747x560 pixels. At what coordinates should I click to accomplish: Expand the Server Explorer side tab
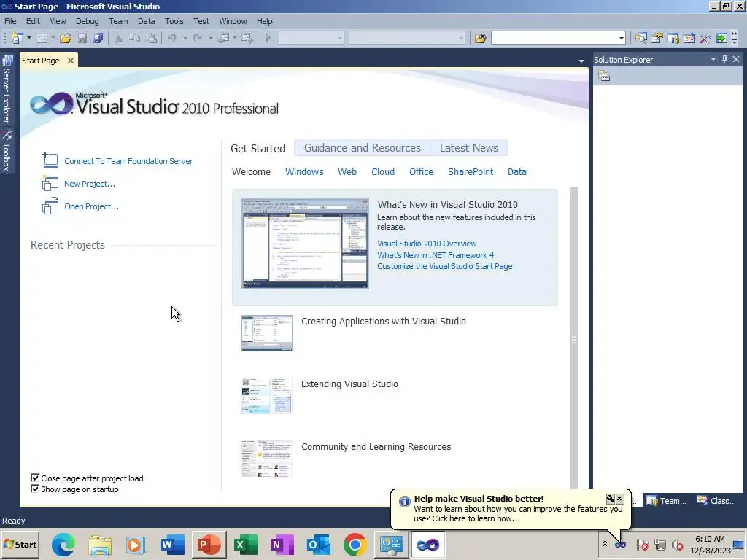tap(7, 89)
